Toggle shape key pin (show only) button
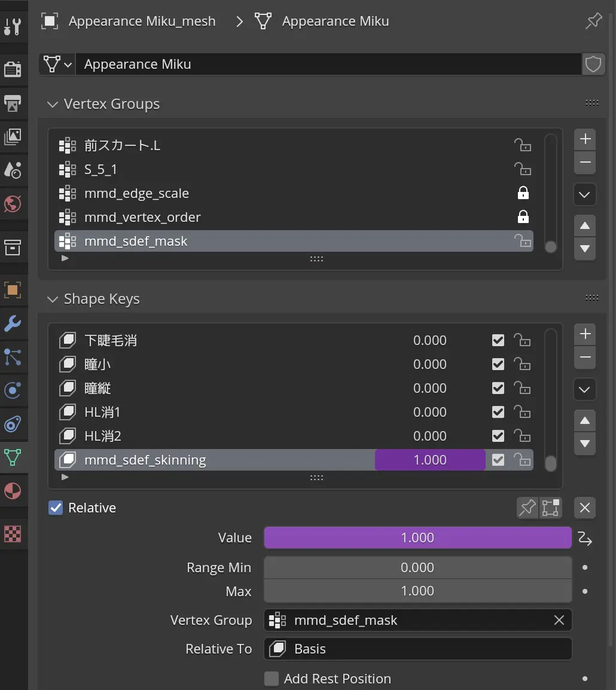 [527, 508]
